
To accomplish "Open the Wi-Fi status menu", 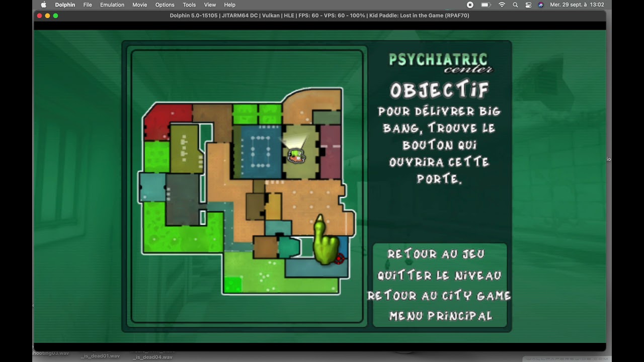I will 502,5.
